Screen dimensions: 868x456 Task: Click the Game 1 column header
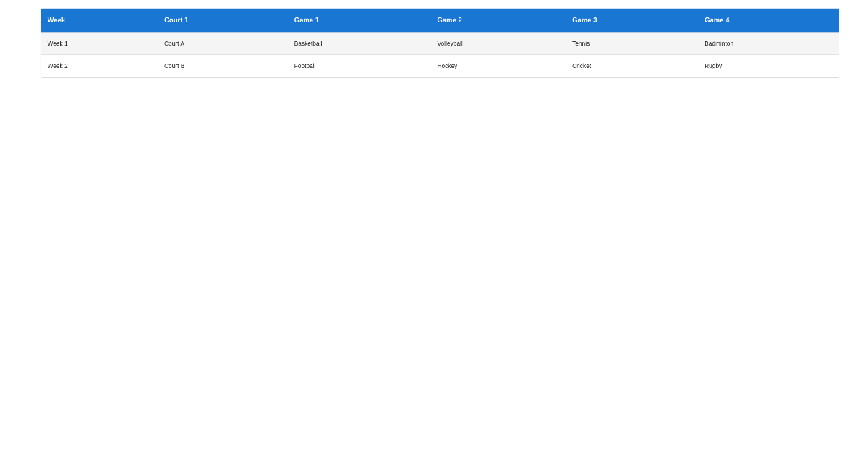point(306,20)
